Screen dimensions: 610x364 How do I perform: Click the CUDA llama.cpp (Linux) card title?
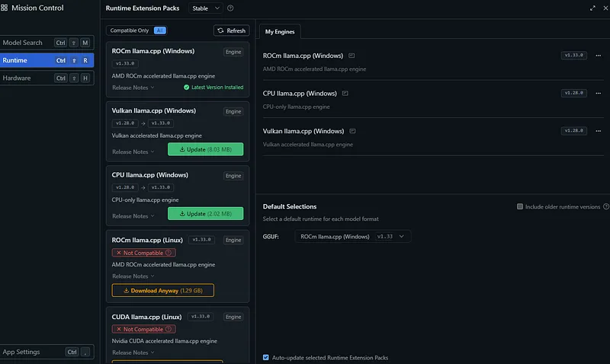pyautogui.click(x=146, y=317)
